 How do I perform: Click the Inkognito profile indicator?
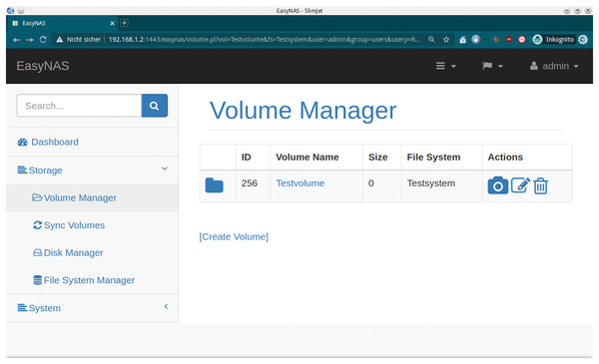[553, 39]
